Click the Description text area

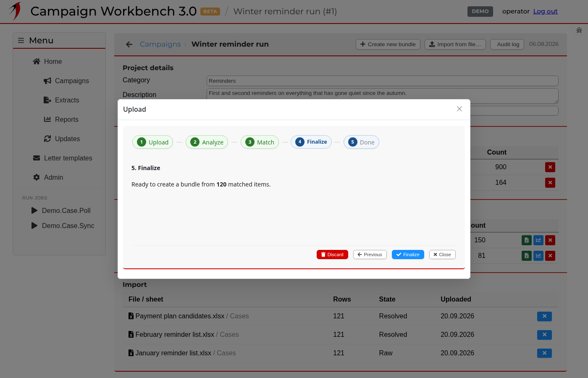coord(383,96)
